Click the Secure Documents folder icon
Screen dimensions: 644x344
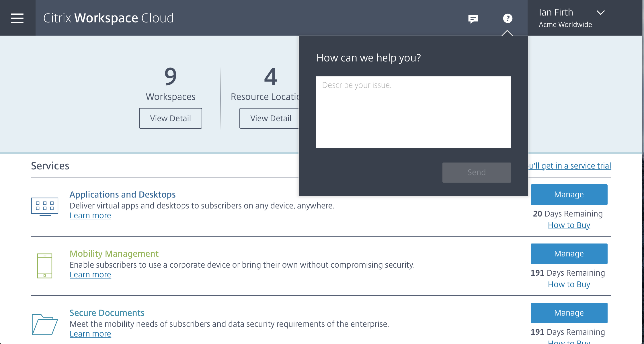45,324
